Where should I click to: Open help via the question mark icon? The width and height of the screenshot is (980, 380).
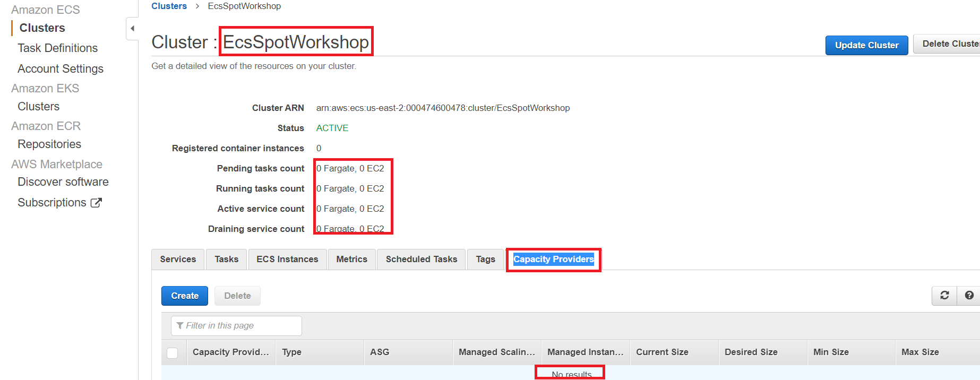[969, 296]
